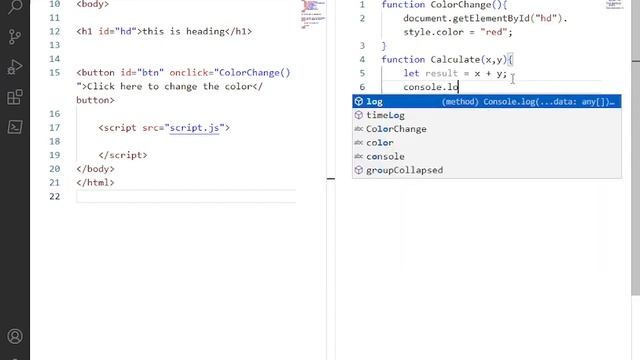Open the Search view in activity bar
640x360 pixels.
[15, 7]
